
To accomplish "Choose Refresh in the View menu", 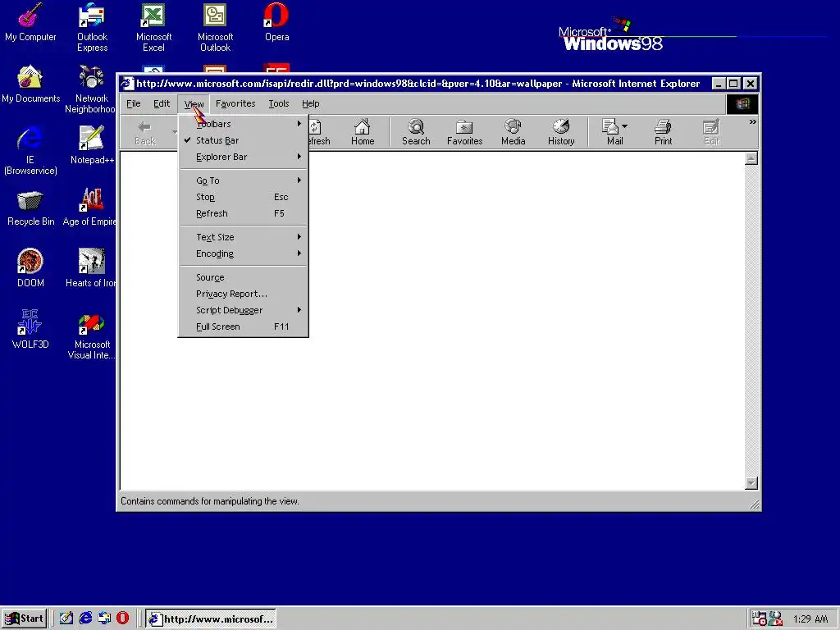I will [243, 213].
